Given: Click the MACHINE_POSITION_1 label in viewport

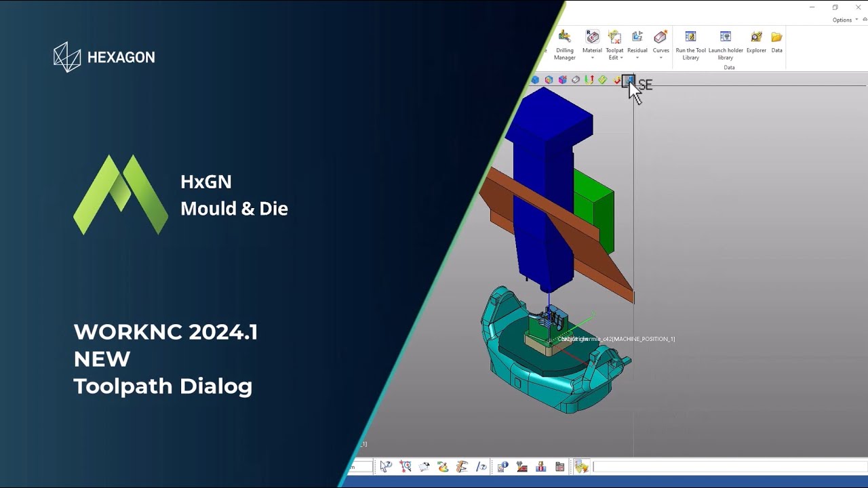Looking at the screenshot, I should (x=615, y=339).
